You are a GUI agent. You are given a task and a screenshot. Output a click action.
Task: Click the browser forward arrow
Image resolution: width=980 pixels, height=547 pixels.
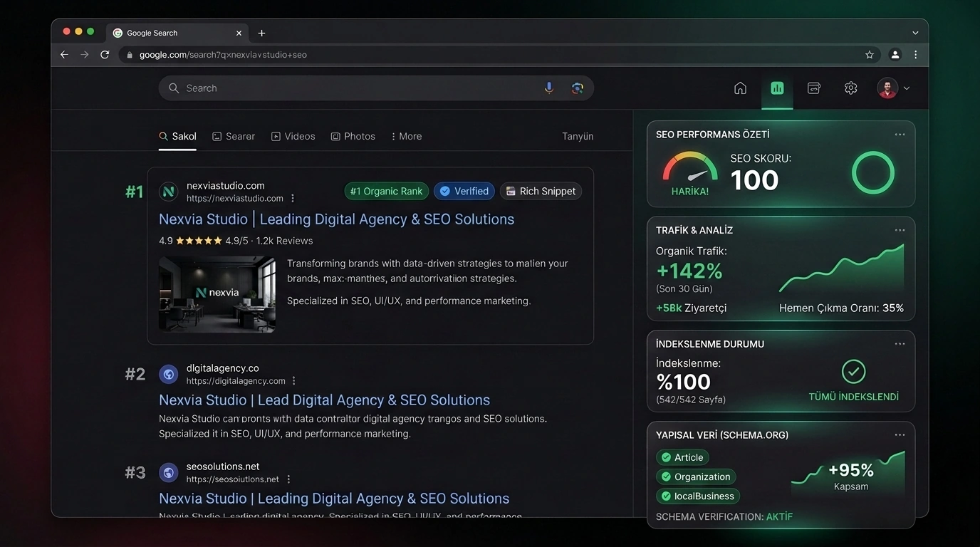(x=85, y=55)
